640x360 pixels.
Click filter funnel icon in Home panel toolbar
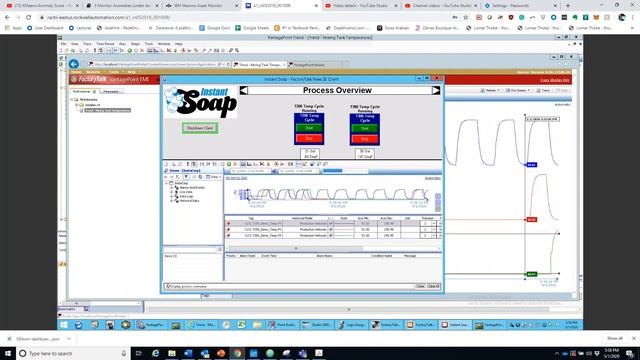tap(186, 177)
